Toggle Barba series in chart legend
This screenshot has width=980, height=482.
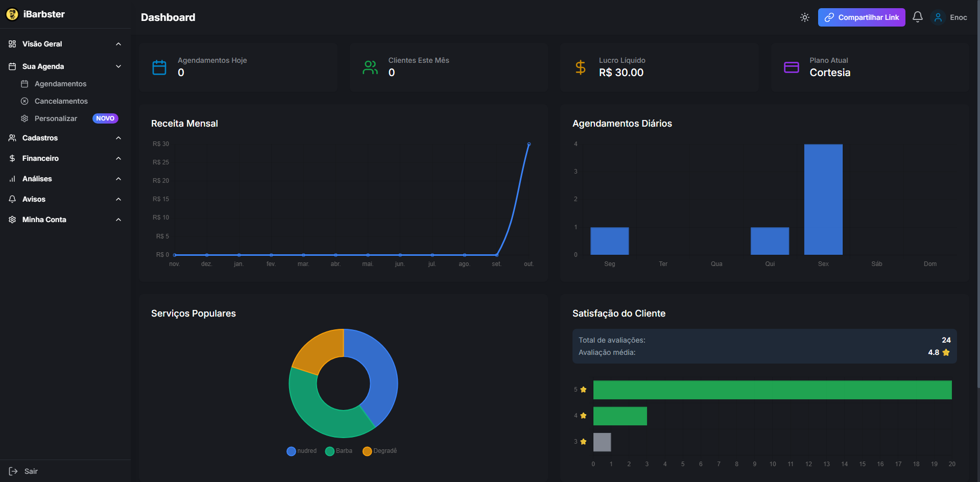coord(339,451)
